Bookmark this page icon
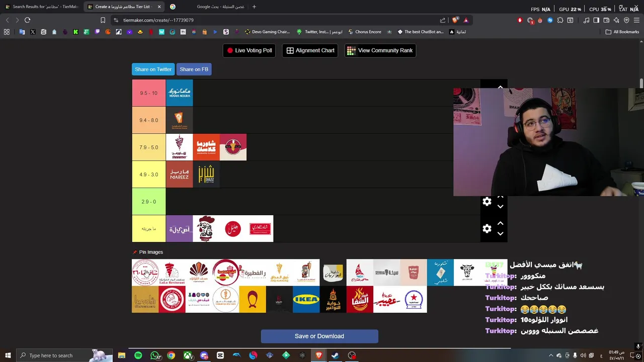 103,20
